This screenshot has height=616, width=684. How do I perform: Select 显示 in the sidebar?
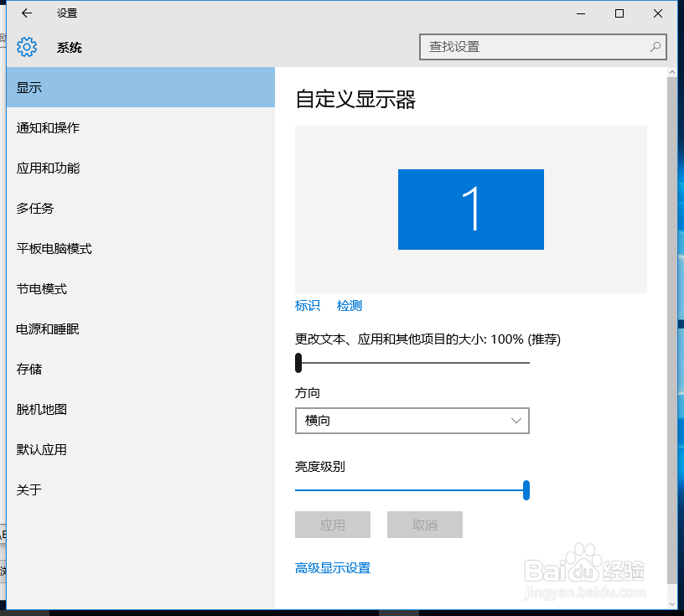[141, 87]
